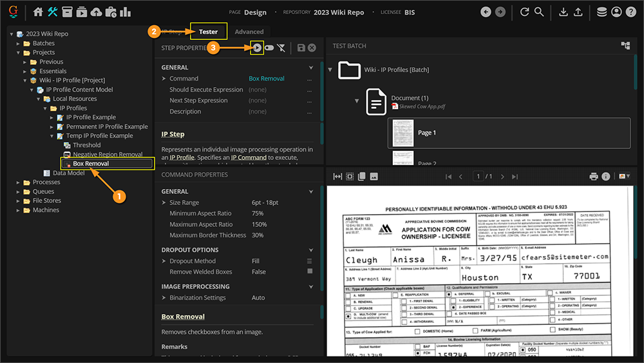Open the cloud Imports icon
This screenshot has height=363, width=644.
96,12
